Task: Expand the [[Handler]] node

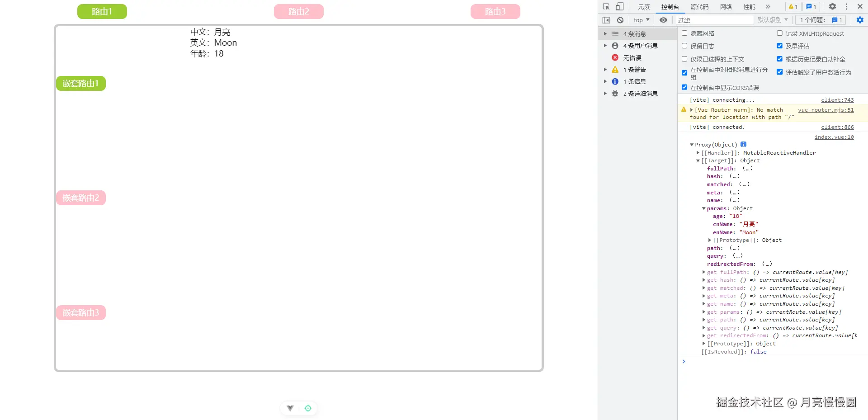Action: coord(698,153)
